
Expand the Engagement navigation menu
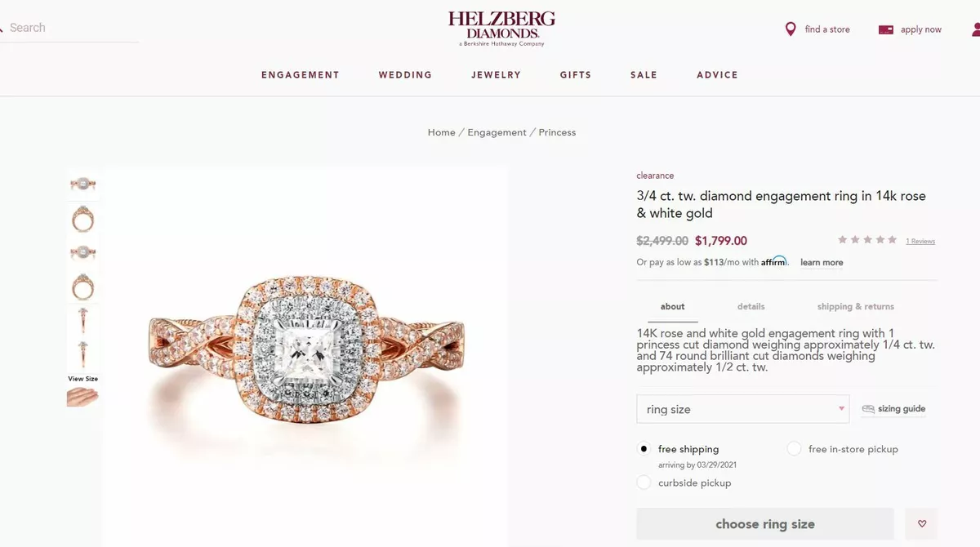coord(301,75)
